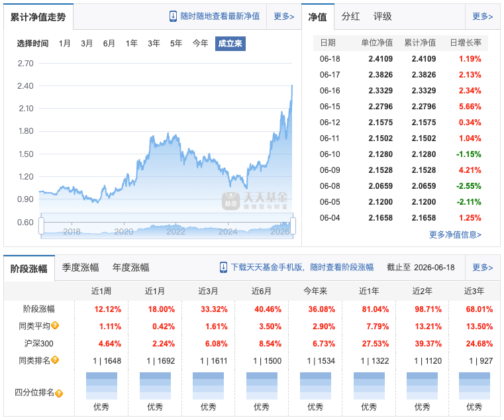Select the 6月 time range
This screenshot has height=420, width=504.
click(109, 44)
